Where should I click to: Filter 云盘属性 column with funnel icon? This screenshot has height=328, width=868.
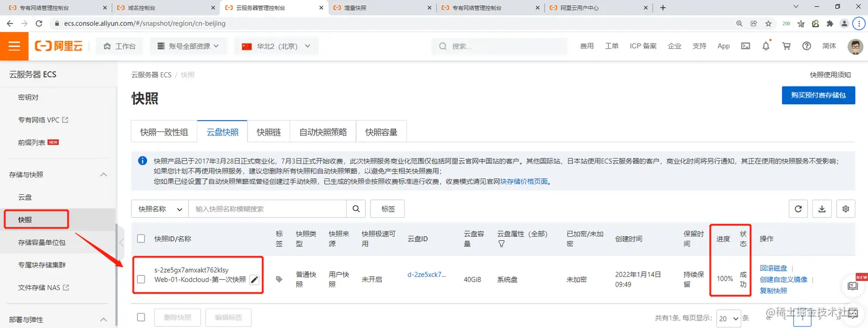[x=501, y=244]
